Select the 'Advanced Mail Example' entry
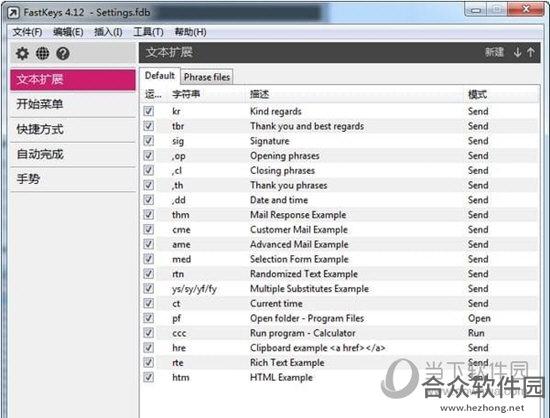The height and width of the screenshot is (418, 550). click(x=299, y=244)
